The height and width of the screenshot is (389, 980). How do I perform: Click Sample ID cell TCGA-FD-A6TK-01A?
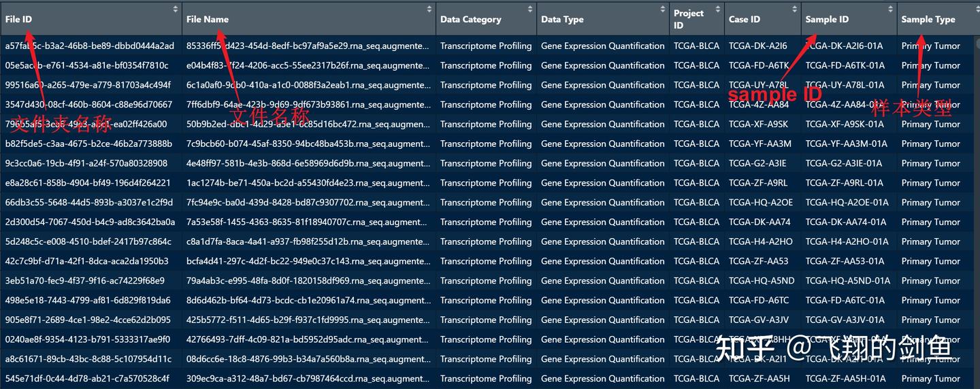coord(845,65)
